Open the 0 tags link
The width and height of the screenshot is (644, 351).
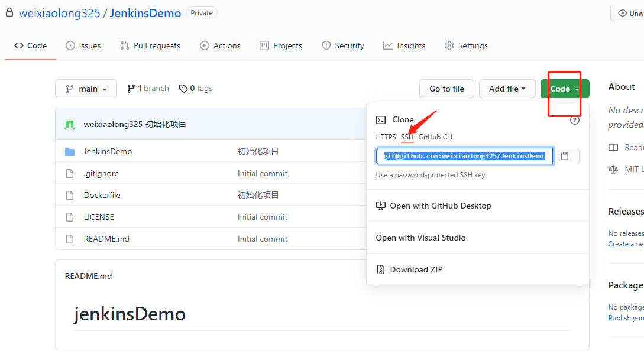[196, 89]
